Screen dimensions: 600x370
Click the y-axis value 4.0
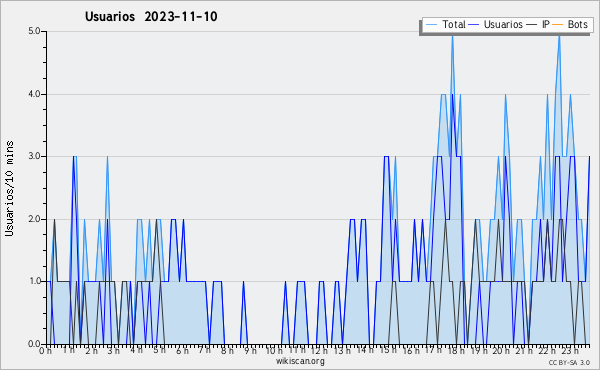tap(34, 94)
